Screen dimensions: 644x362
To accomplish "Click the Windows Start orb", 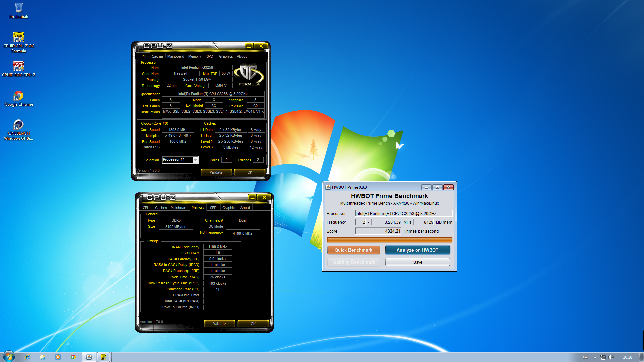I will 9,357.
